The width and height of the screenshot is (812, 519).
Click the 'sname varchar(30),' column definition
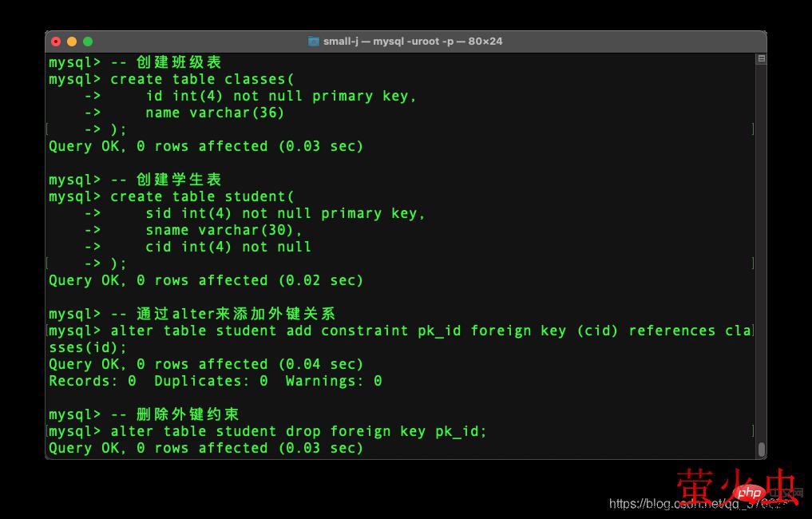pos(224,230)
